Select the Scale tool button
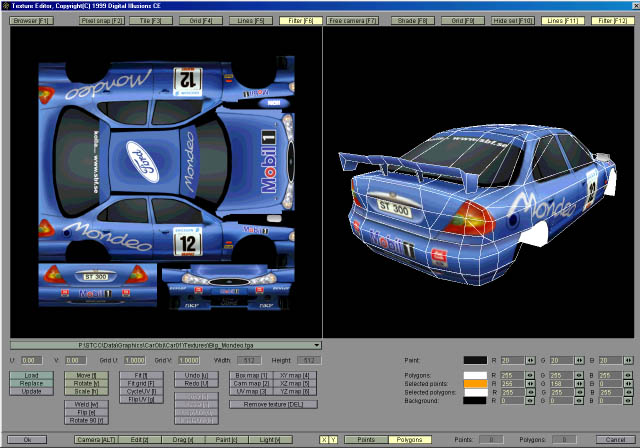 (86, 392)
